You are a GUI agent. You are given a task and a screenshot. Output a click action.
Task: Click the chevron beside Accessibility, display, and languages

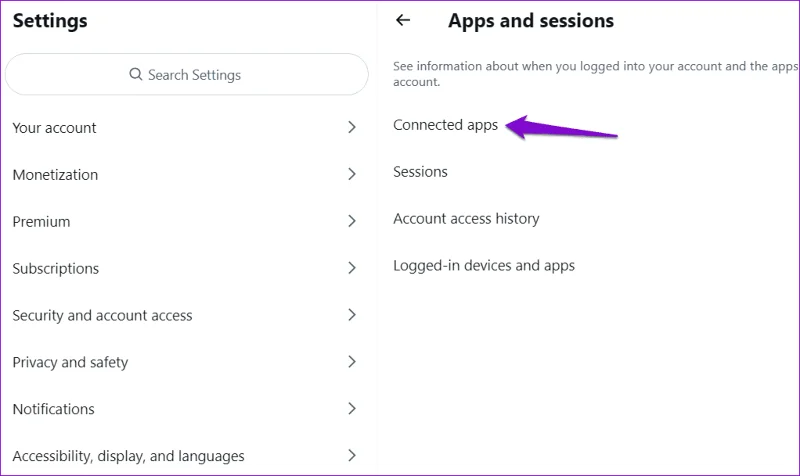click(x=352, y=455)
